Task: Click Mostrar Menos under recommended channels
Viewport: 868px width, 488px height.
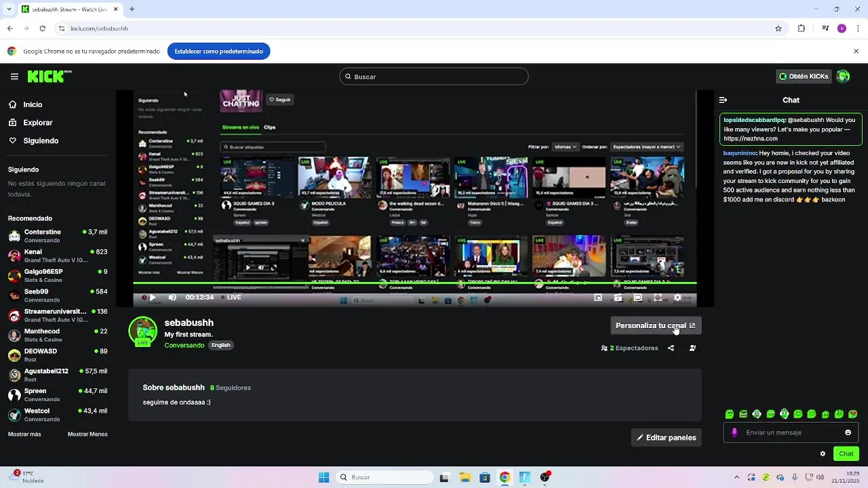Action: tap(87, 434)
